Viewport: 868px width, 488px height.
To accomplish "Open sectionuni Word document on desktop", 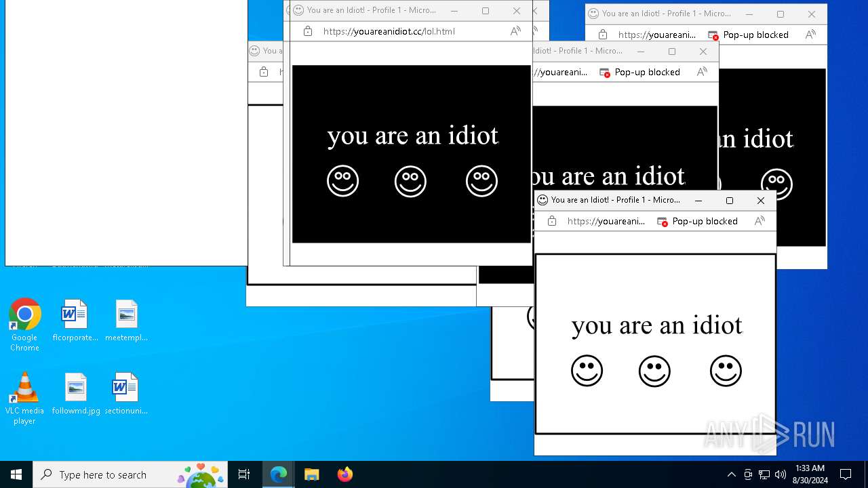I will tap(126, 394).
